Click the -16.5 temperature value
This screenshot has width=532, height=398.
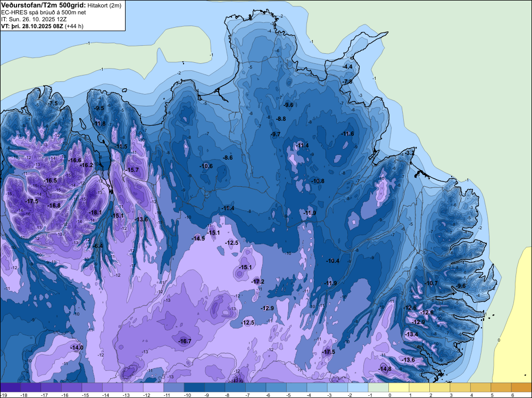(x=51, y=181)
